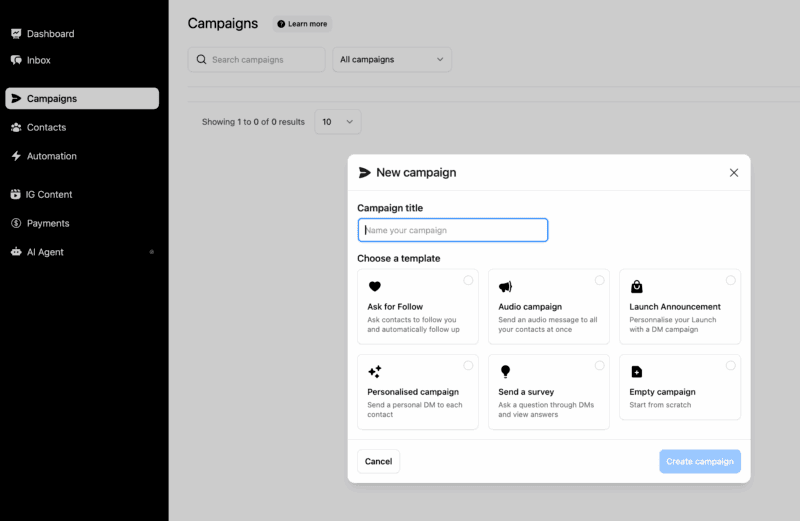Click the Inbox chat bubbles icon
The height and width of the screenshot is (521, 800).
[x=16, y=60]
